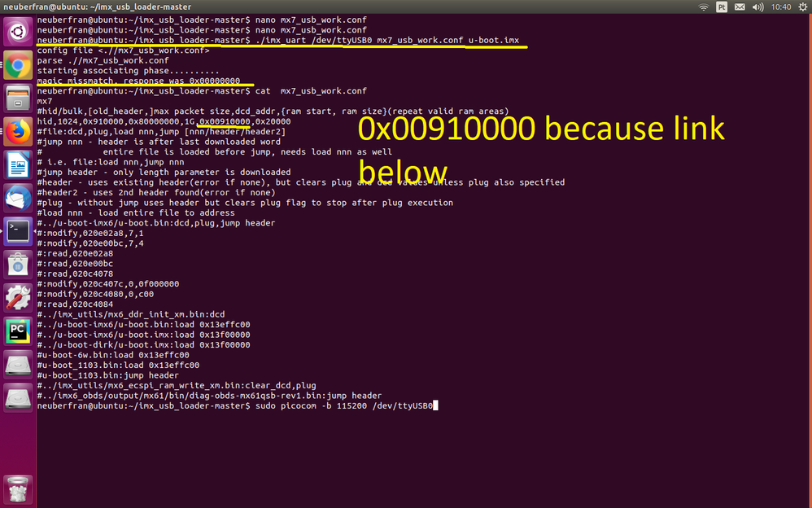Open the mail messaging indicator
Image resolution: width=812 pixels, height=508 pixels.
[x=740, y=7]
